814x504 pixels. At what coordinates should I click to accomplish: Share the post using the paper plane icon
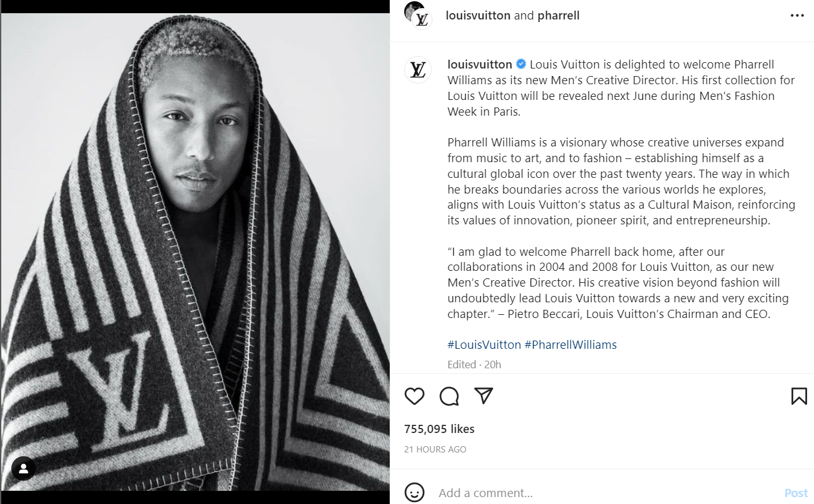click(483, 395)
